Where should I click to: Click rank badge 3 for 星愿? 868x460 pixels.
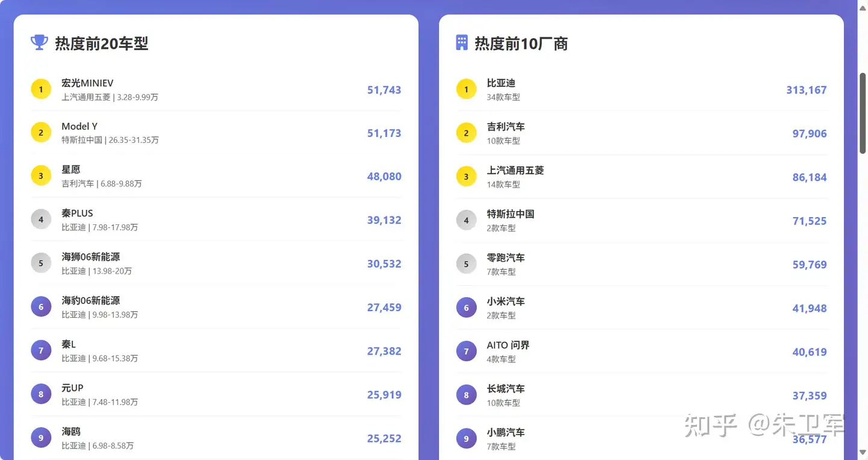(41, 176)
